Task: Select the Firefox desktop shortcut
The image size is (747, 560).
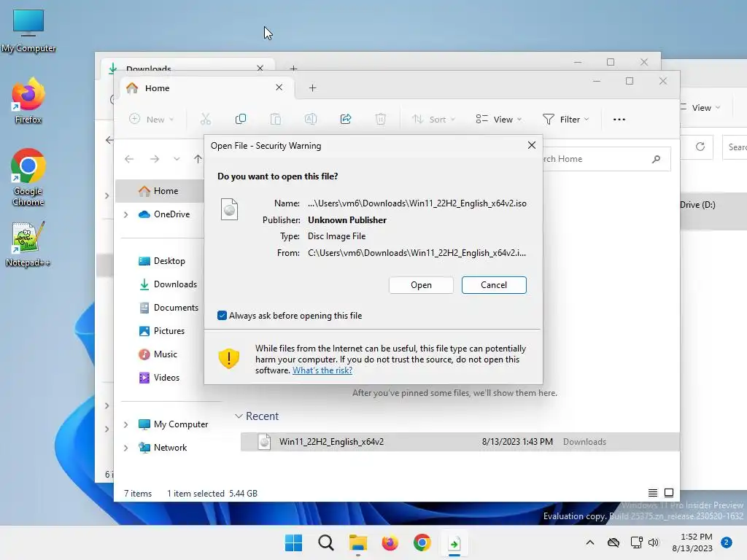Action: (28, 101)
